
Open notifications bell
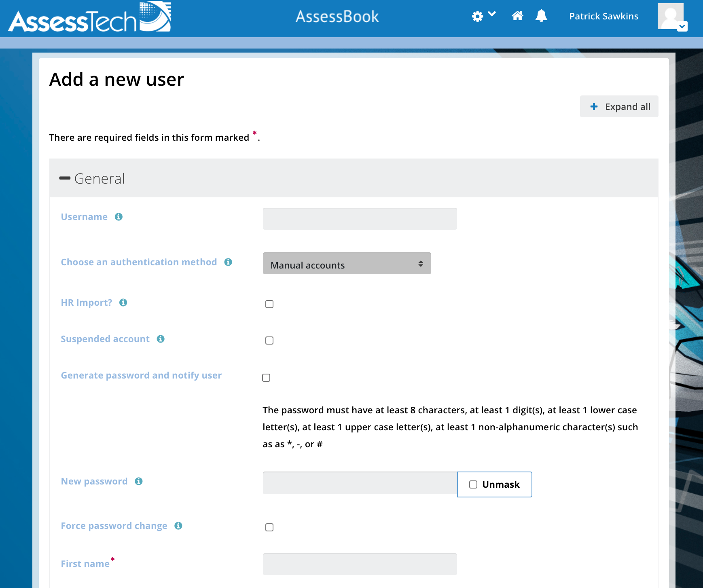(541, 16)
